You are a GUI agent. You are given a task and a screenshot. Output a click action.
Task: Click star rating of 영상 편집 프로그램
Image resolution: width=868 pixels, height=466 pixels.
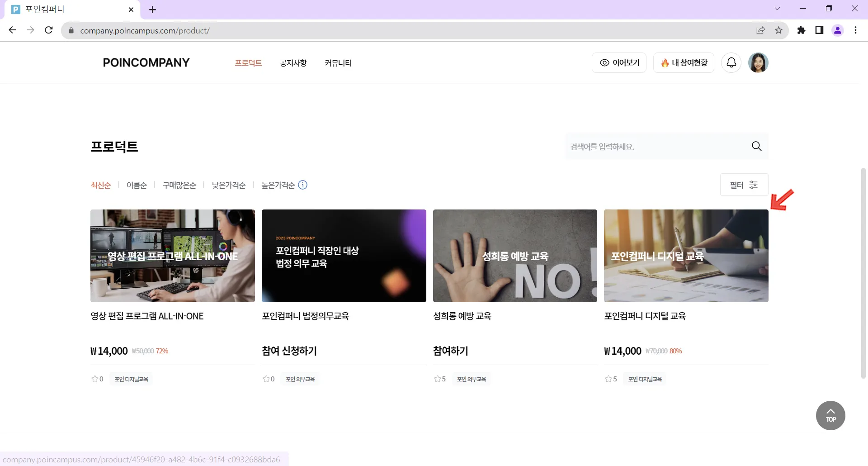click(x=97, y=379)
